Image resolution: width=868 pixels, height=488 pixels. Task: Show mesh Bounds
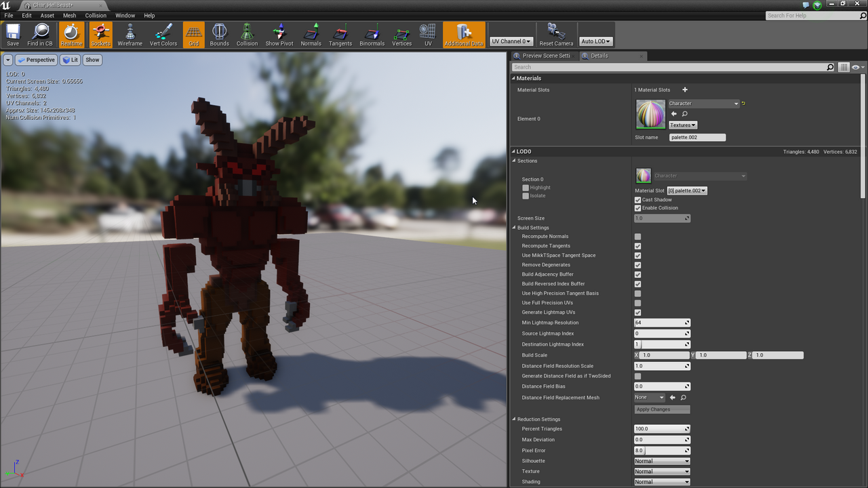(219, 35)
